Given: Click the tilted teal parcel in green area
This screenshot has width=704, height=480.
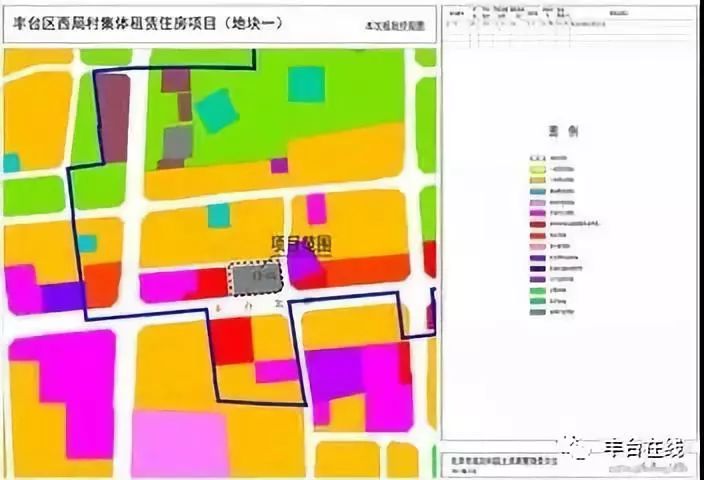Looking at the screenshot, I should [x=216, y=110].
